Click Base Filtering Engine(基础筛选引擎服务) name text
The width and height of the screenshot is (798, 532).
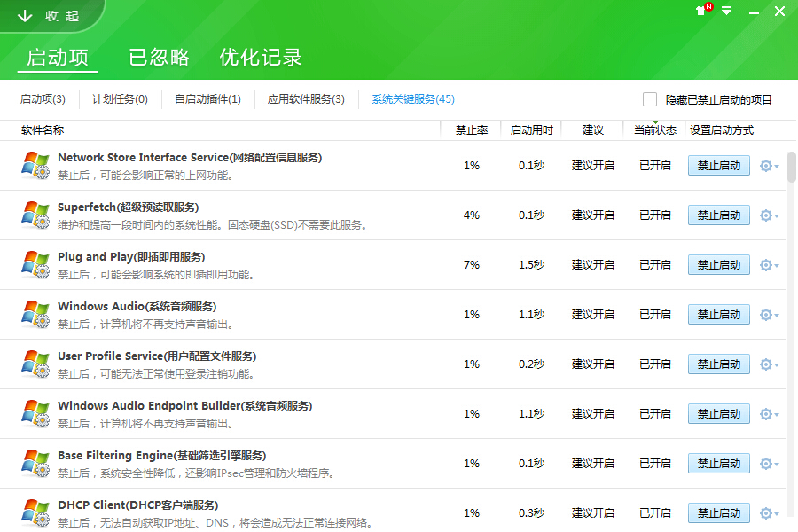162,455
